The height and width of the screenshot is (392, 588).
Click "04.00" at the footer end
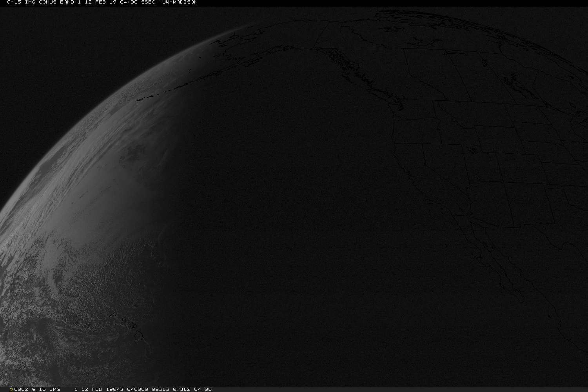[203, 389]
